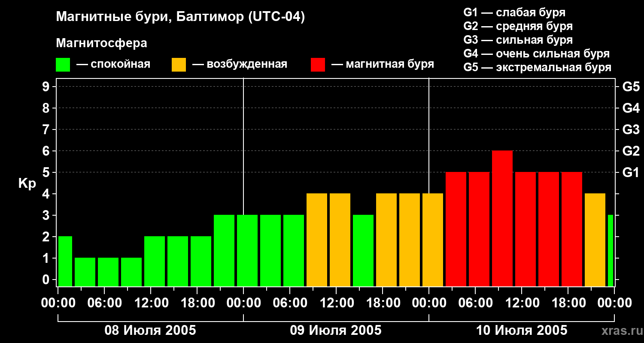Select the "G4 — очень сильная буря" description line
The image size is (644, 343).
537,54
